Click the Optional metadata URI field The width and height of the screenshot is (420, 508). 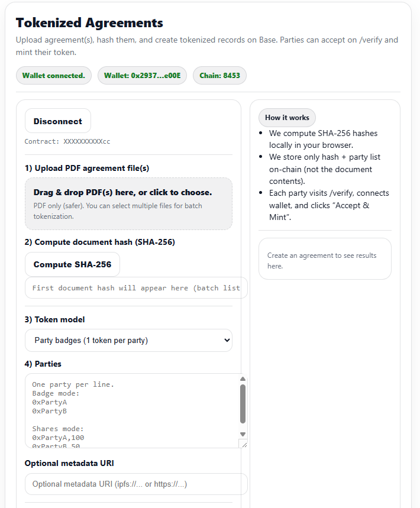click(135, 484)
